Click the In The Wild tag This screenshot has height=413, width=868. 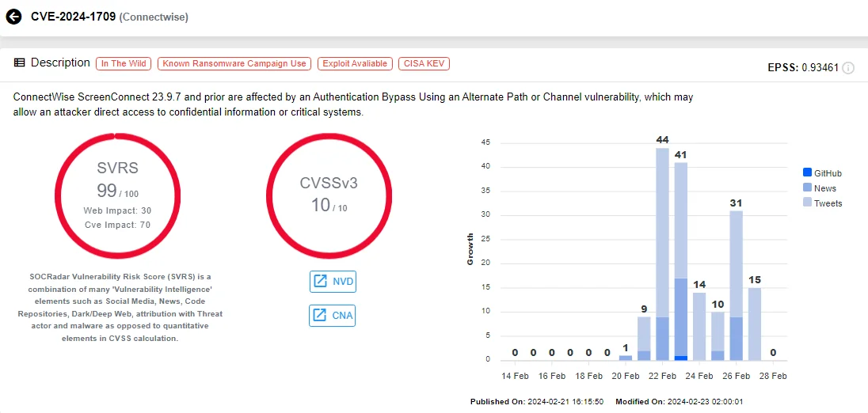124,63
